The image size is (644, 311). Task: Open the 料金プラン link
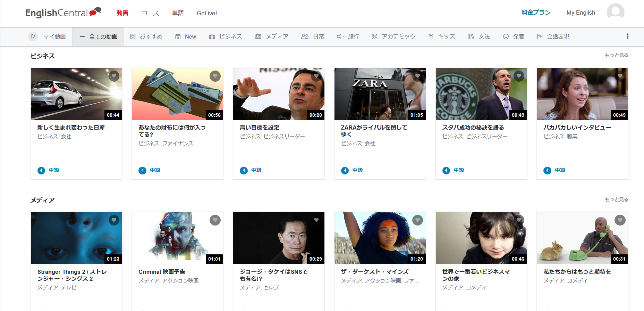click(x=536, y=13)
